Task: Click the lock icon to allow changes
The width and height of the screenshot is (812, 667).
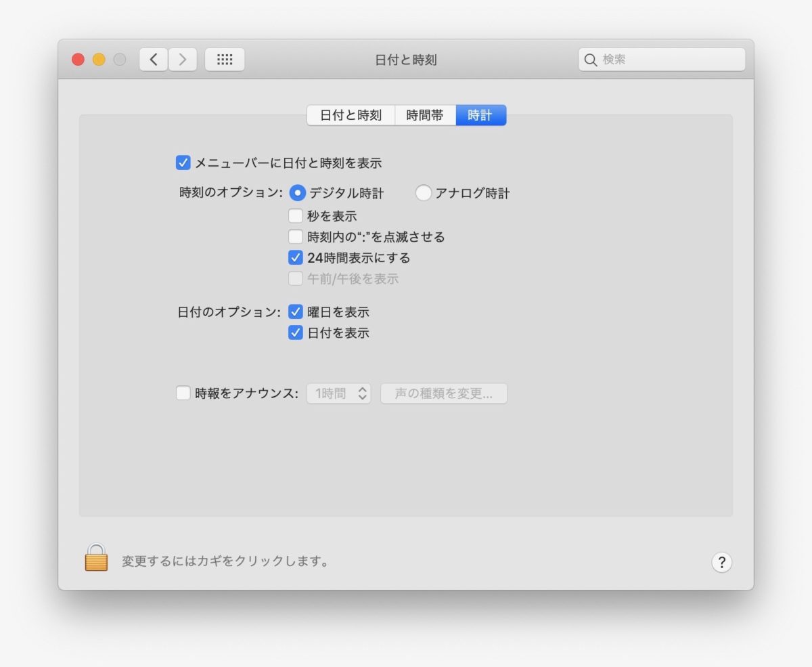Action: tap(96, 557)
